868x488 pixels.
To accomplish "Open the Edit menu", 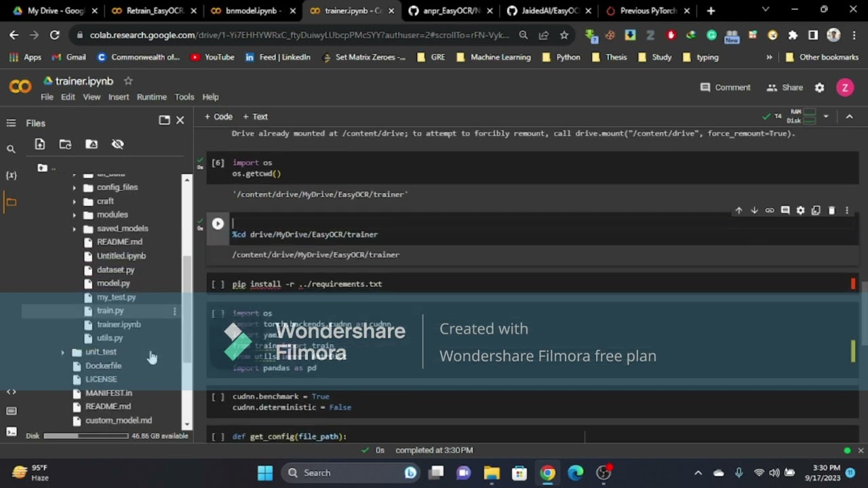I will click(x=68, y=97).
